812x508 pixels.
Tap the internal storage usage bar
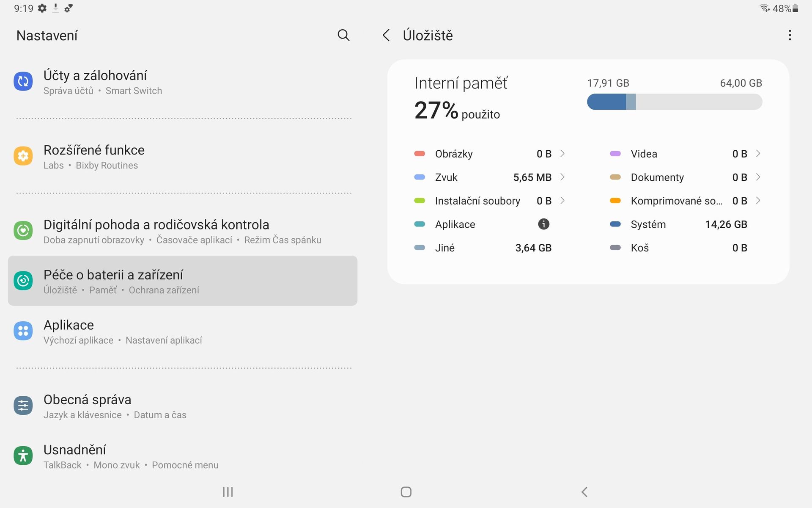click(x=674, y=102)
